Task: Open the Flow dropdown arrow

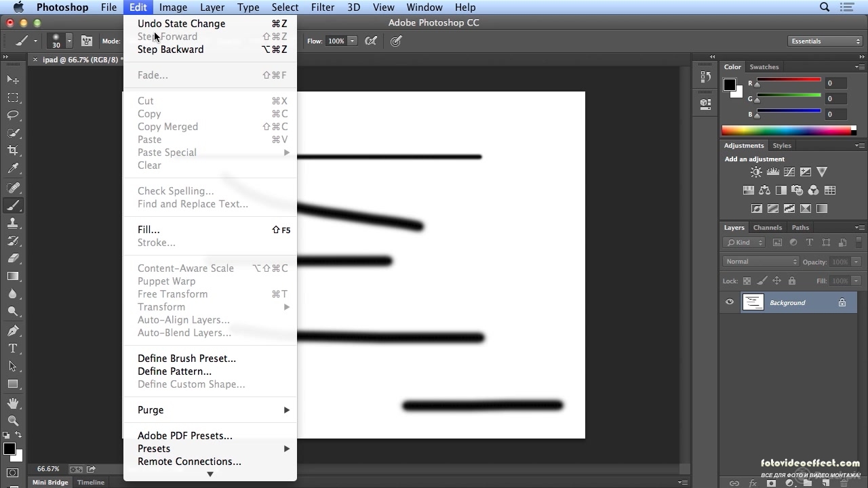Action: click(x=352, y=41)
